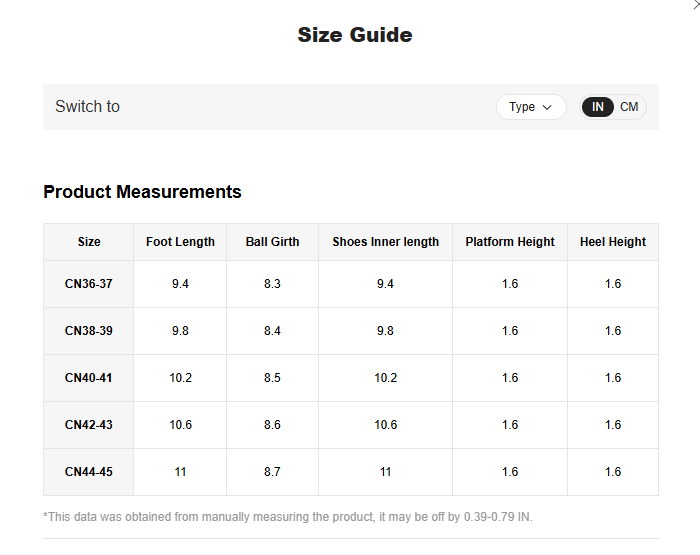Click the Product Measurements heading
This screenshot has width=700, height=555.
coord(142,192)
